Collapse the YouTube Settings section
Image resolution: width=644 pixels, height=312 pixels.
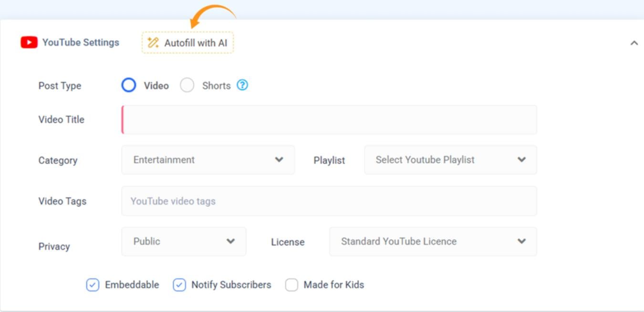coord(634,42)
